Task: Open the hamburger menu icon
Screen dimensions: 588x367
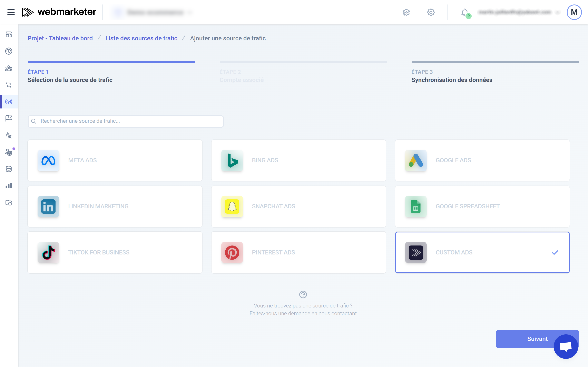Action: (11, 12)
